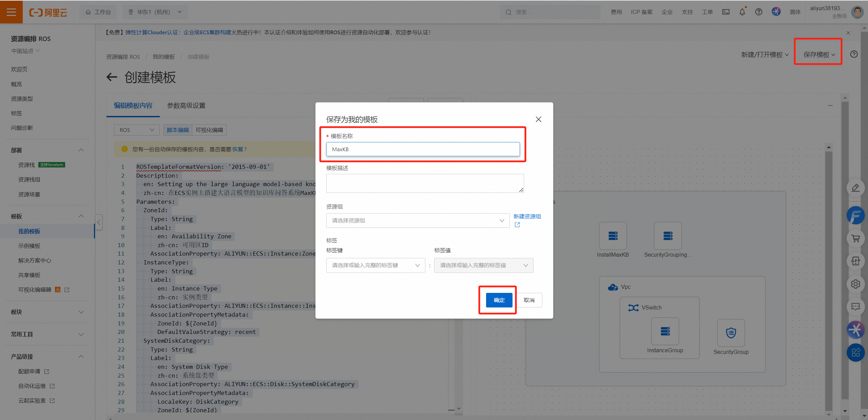Open the notifications bell
868x420 pixels.
pos(742,12)
